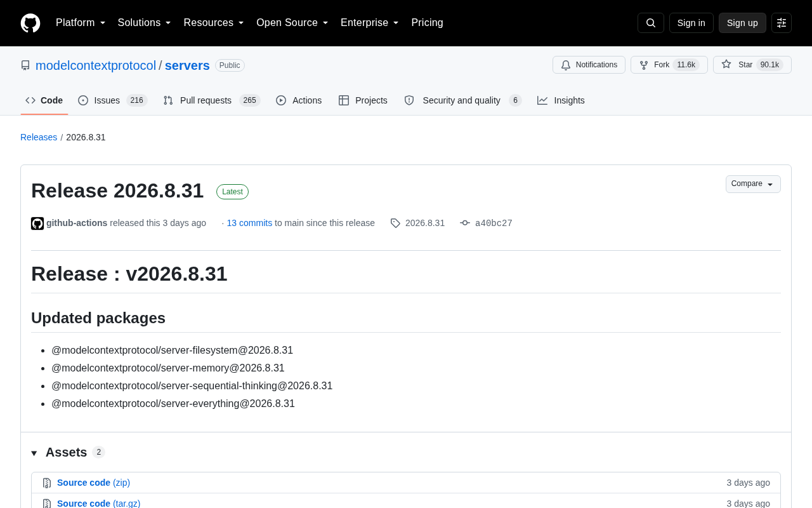This screenshot has height=508, width=812.
Task: Download Source code (tar.gz)
Action: [98, 504]
